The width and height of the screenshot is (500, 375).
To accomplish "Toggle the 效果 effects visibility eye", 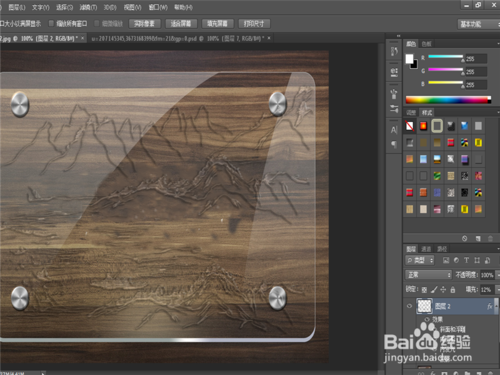I will (x=427, y=319).
